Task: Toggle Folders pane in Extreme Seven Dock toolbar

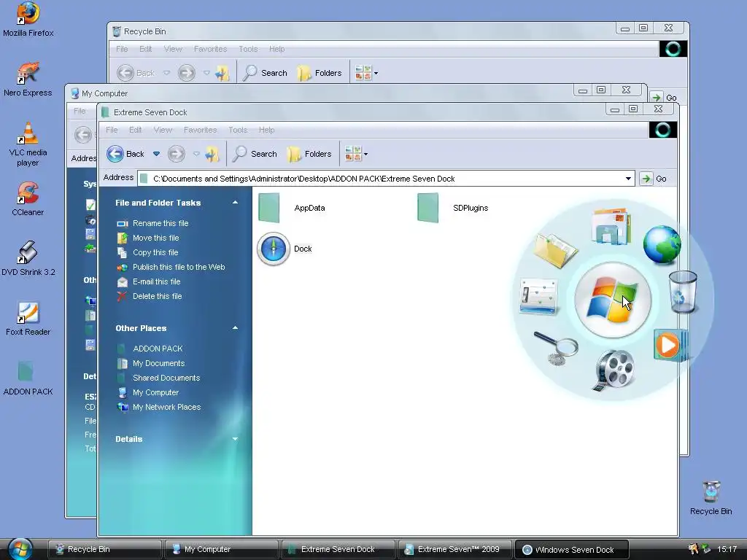Action: pos(309,154)
